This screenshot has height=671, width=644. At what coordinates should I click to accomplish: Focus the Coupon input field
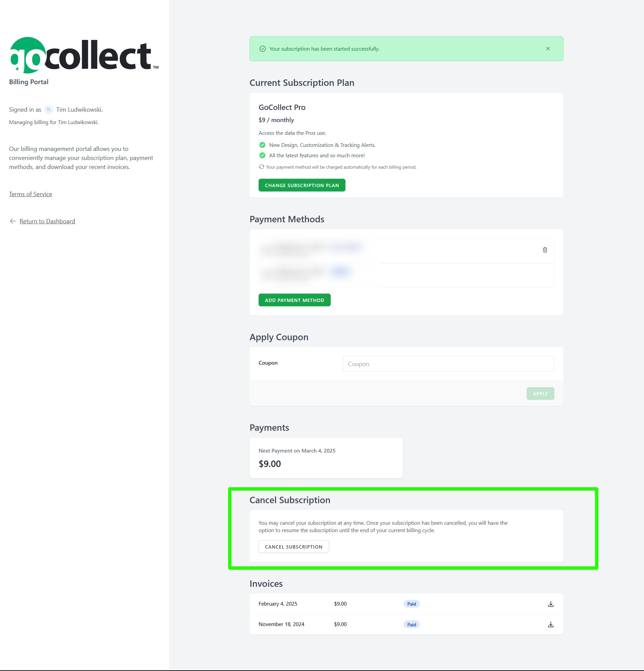coord(448,364)
